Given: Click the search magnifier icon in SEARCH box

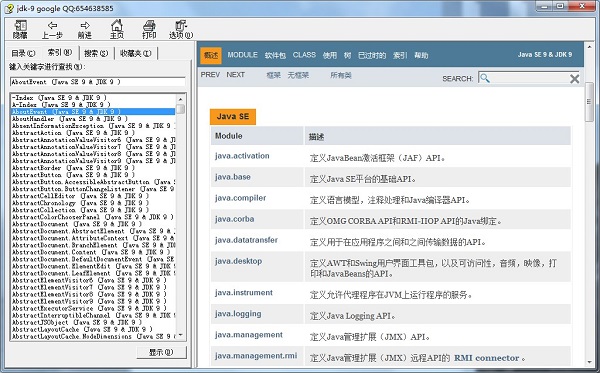Looking at the screenshot, I should tap(485, 78).
